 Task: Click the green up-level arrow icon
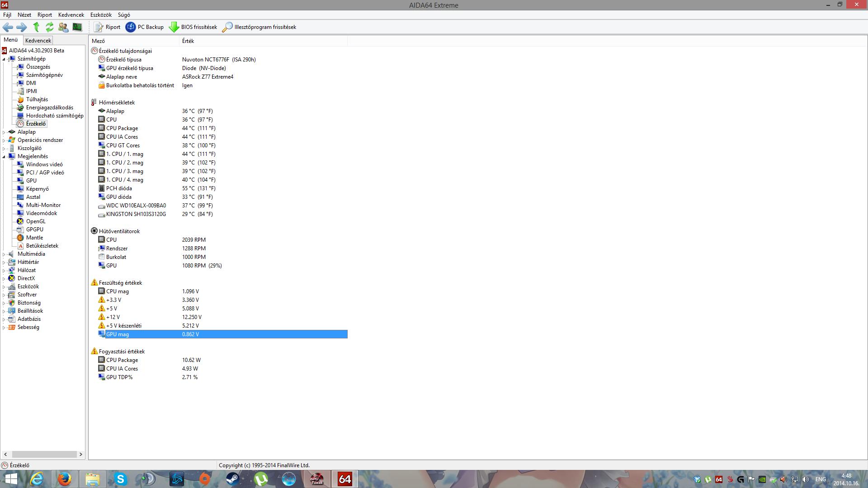click(36, 27)
